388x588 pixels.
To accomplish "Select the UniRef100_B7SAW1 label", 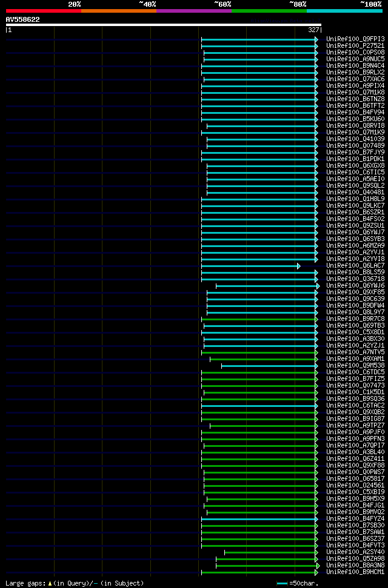I will click(x=355, y=532).
